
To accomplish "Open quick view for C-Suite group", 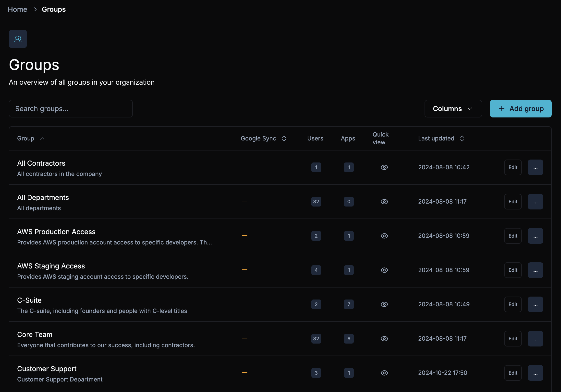I will coord(384,304).
